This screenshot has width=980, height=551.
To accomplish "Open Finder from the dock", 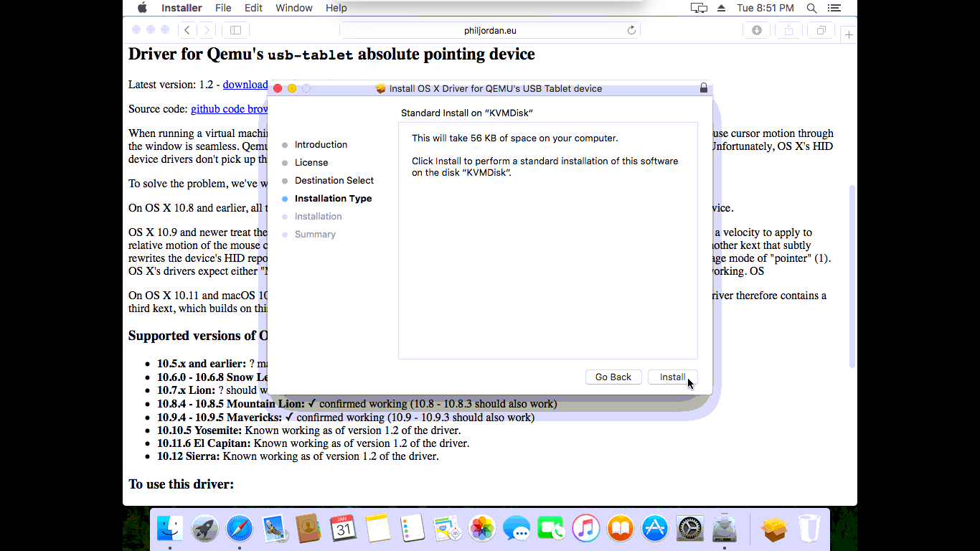I will click(170, 529).
